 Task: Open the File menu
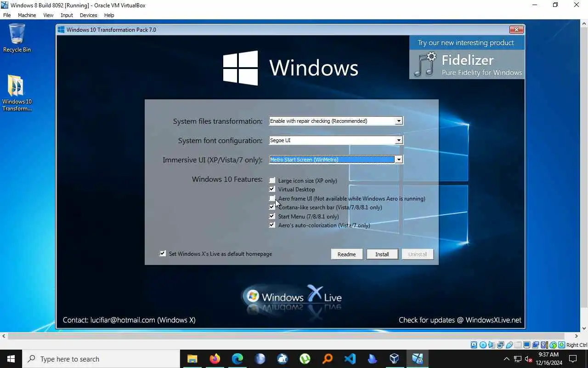click(x=7, y=15)
